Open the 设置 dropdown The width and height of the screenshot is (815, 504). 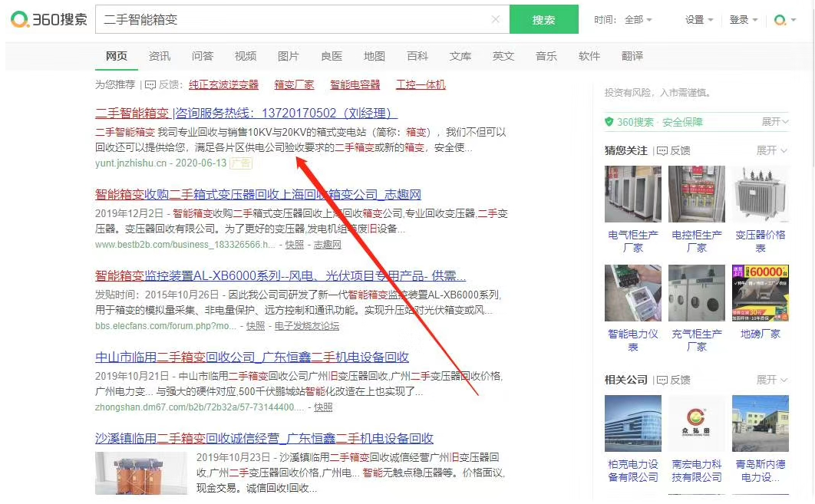(x=698, y=20)
